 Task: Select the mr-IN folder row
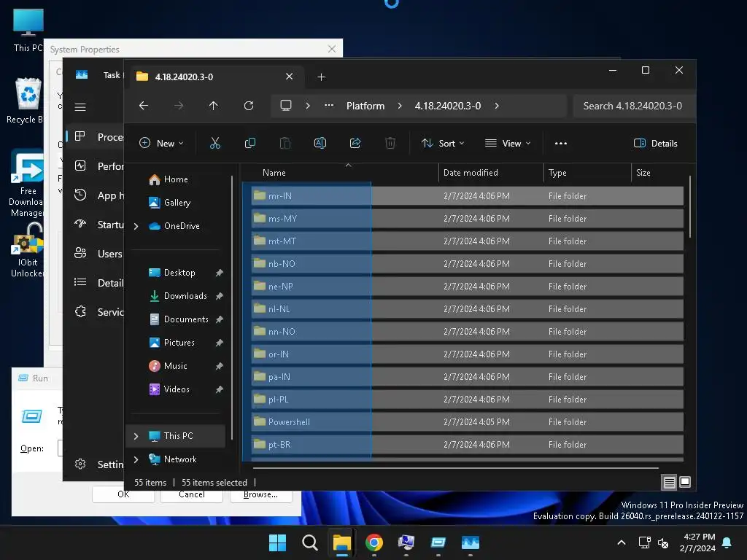pyautogui.click(x=467, y=195)
